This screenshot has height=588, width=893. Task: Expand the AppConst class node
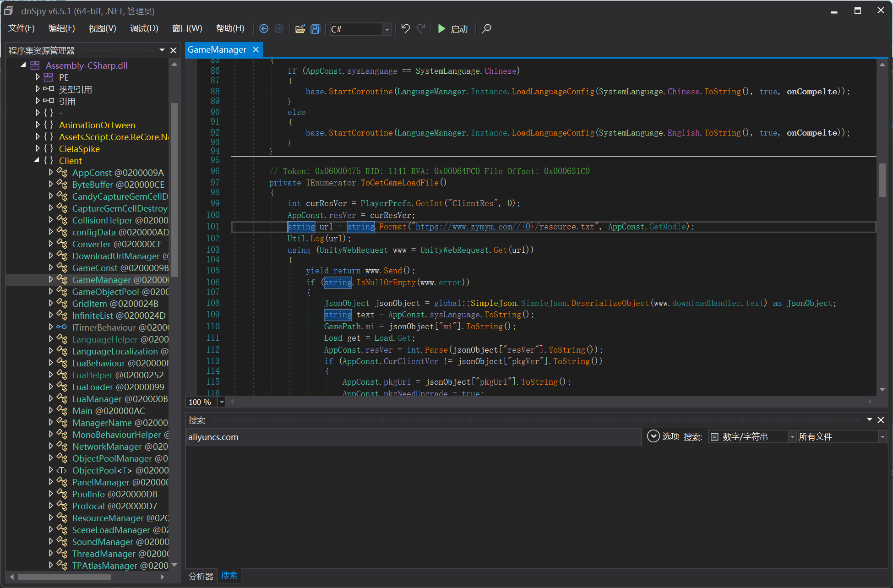(51, 172)
